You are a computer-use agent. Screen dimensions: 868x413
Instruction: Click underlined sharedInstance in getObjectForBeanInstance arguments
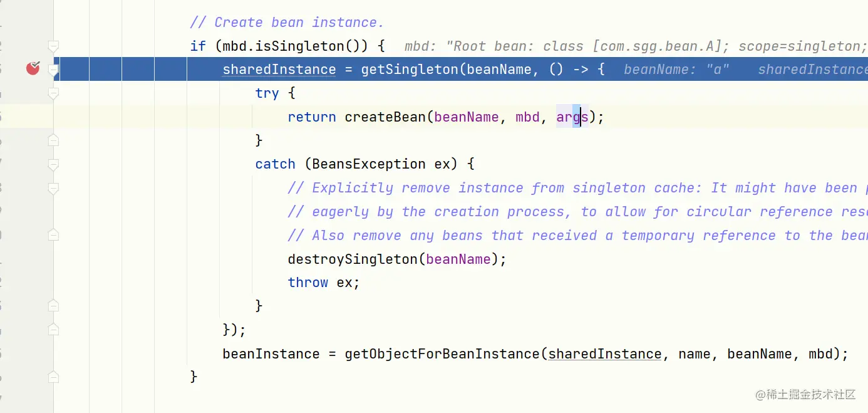605,354
